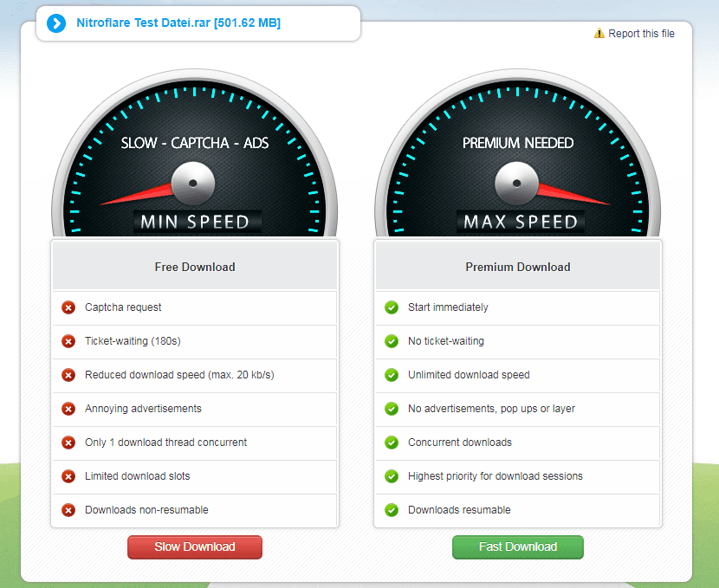Click the Annoying advertisements text
The height and width of the screenshot is (588, 719).
[x=143, y=409]
